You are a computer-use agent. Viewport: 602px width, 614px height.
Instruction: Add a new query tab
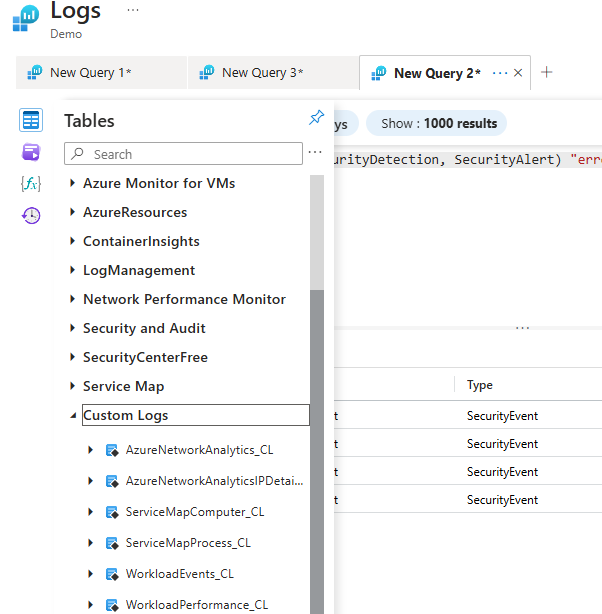click(x=546, y=72)
